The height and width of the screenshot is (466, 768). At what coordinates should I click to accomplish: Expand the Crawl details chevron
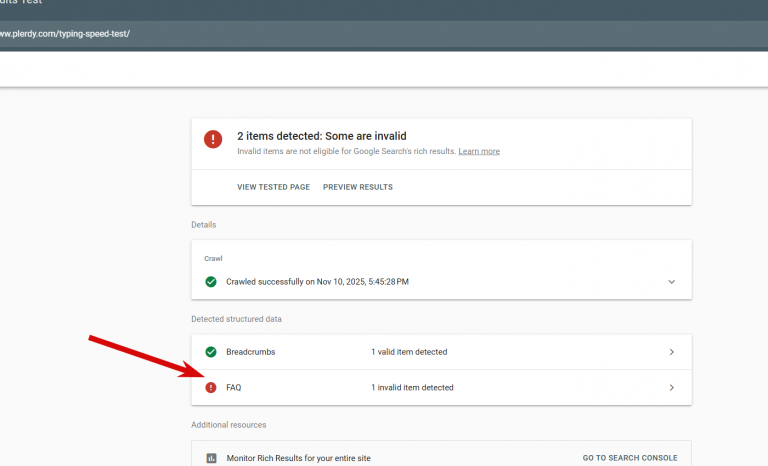tap(672, 282)
